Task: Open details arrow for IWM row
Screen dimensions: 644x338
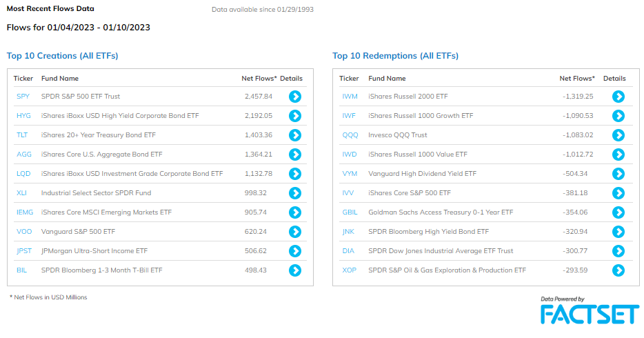Action: pos(618,97)
